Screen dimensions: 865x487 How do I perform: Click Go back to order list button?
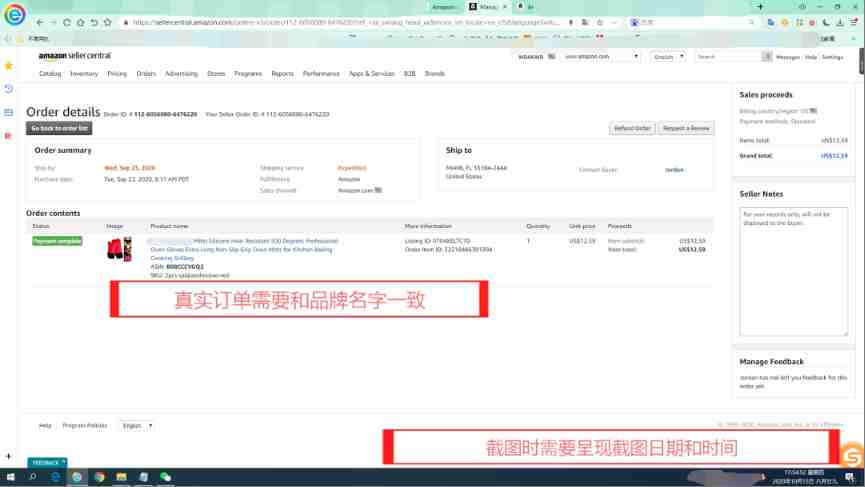tap(59, 128)
